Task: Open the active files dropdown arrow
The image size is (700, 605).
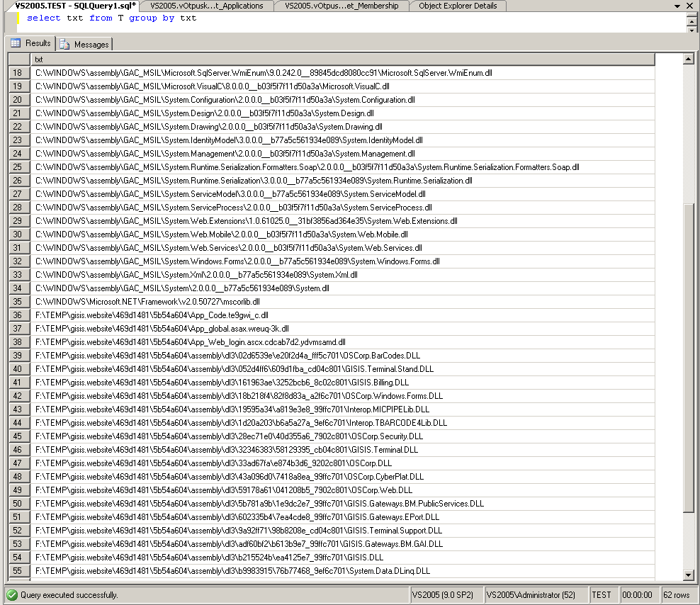Action: point(677,6)
